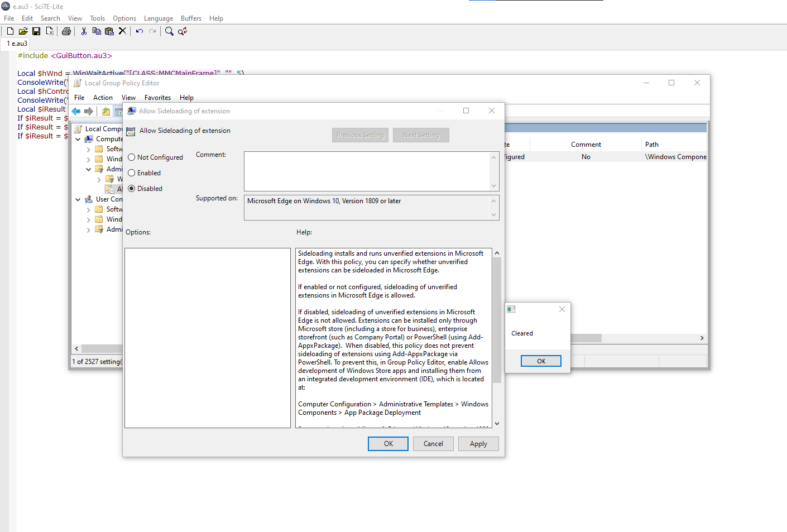Click the Redo arrow icon in SciTE
This screenshot has height=532, width=787.
[152, 31]
